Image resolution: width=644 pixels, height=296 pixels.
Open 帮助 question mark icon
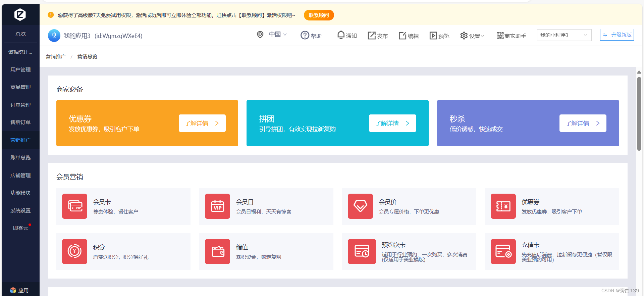[305, 35]
